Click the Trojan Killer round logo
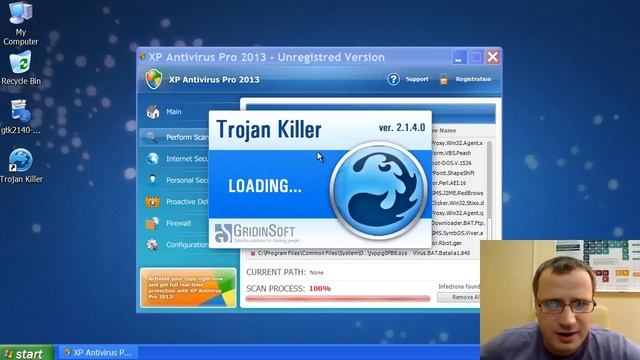The image size is (640, 360). (378, 190)
